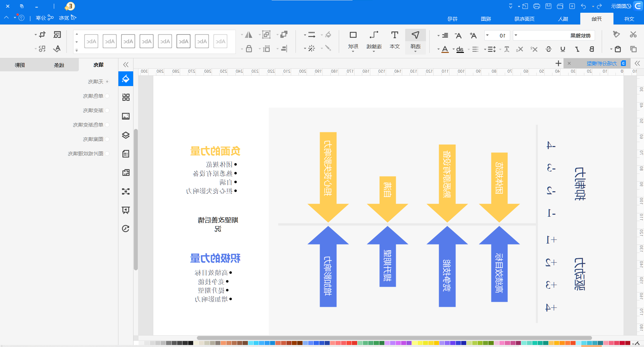
Task: Click the group shapes icon
Action: tap(266, 34)
